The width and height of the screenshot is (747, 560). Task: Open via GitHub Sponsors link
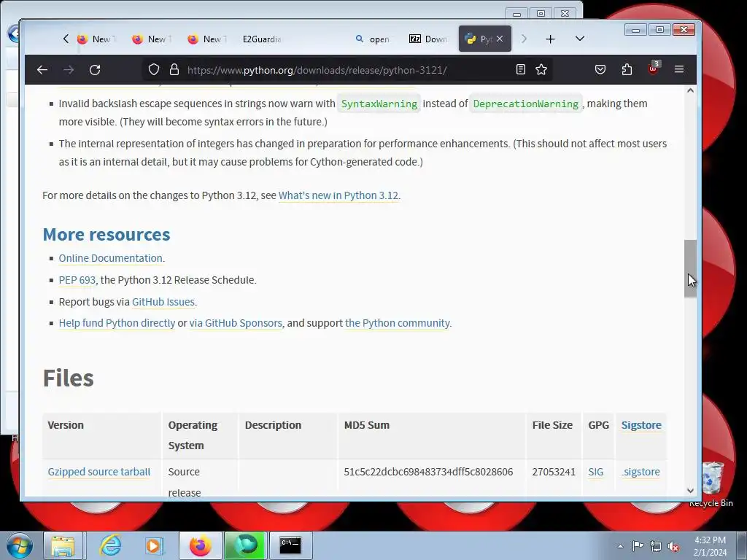coord(236,323)
